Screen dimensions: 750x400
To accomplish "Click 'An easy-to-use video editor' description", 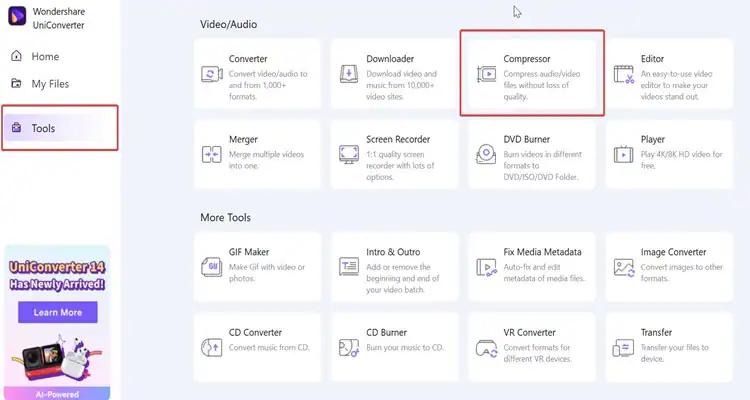I will (x=676, y=85).
